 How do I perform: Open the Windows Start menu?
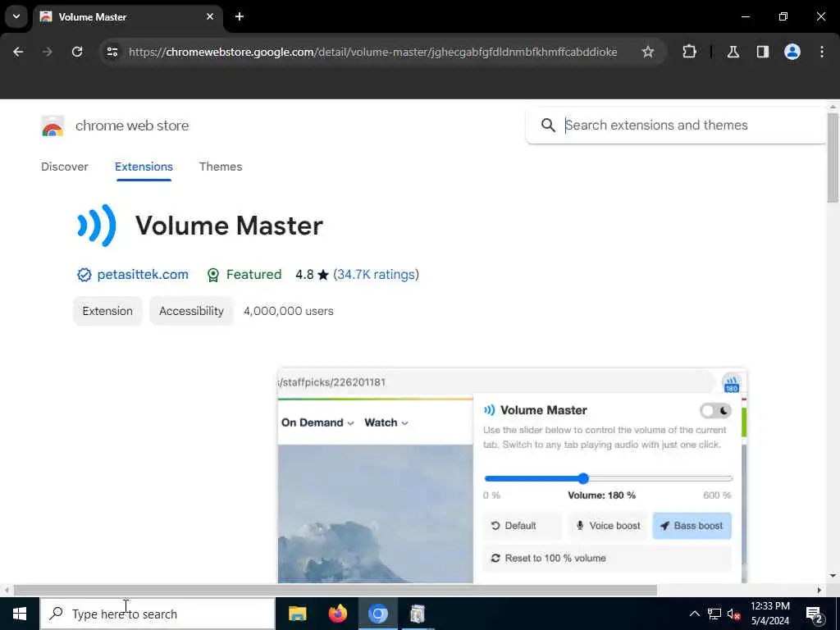coord(20,614)
